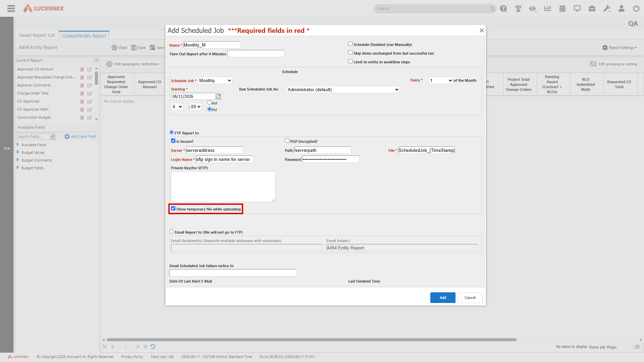
Task: Click the Cancel button
Action: pos(470,298)
